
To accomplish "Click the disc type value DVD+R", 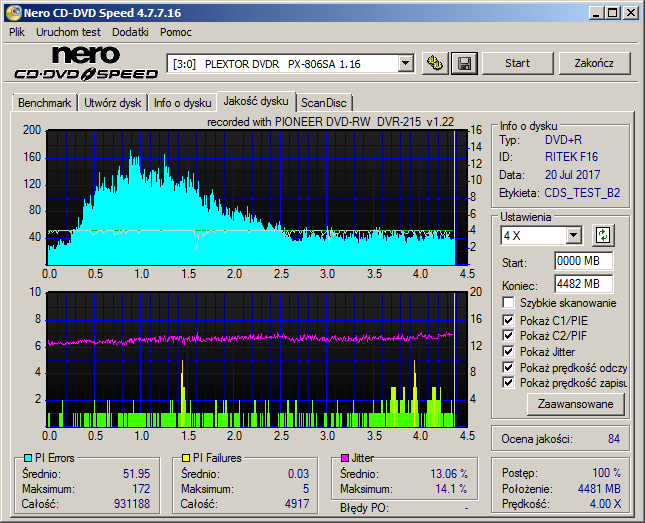I will click(x=564, y=140).
